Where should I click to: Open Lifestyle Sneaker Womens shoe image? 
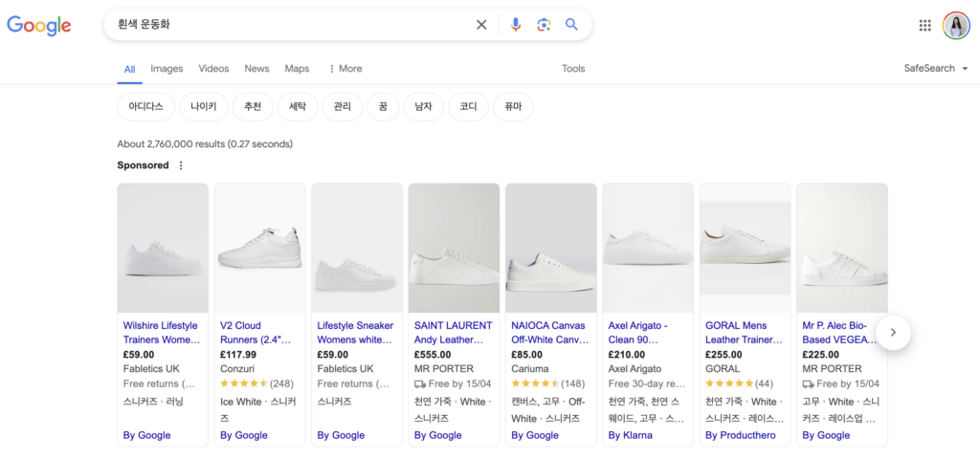357,248
